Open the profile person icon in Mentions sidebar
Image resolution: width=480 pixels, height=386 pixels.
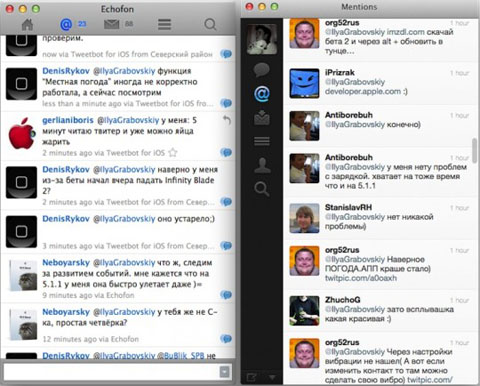pos(262,165)
